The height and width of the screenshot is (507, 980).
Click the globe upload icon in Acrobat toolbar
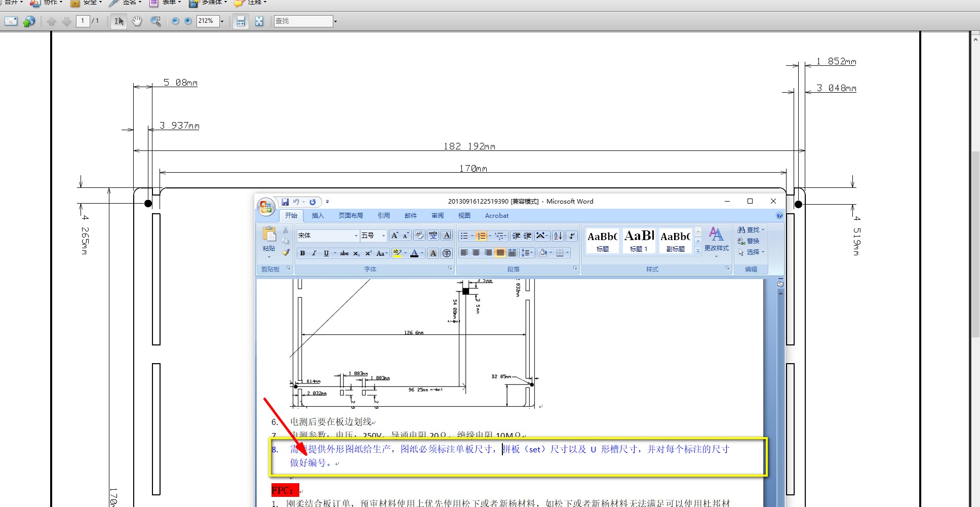pos(29,21)
